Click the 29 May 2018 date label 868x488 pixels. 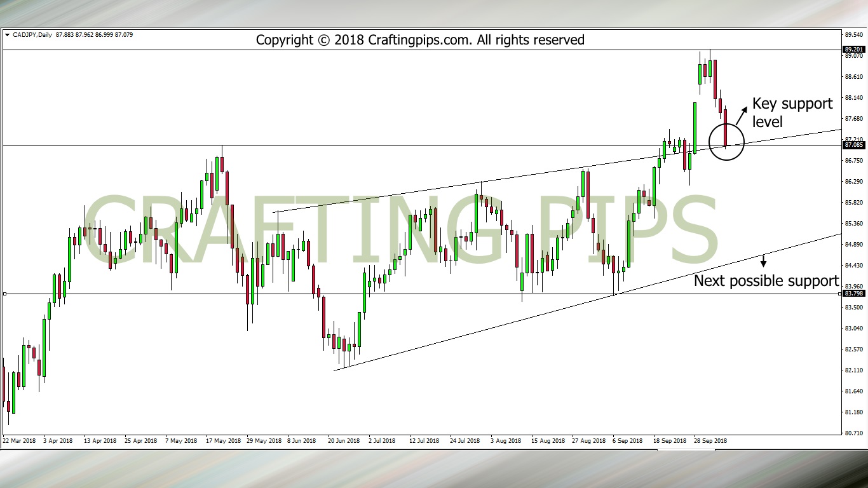click(264, 440)
